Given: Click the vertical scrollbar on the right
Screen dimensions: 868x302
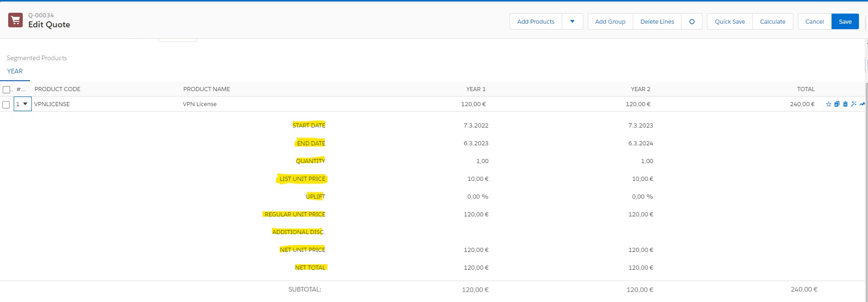Looking at the screenshot, I should click(x=866, y=182).
